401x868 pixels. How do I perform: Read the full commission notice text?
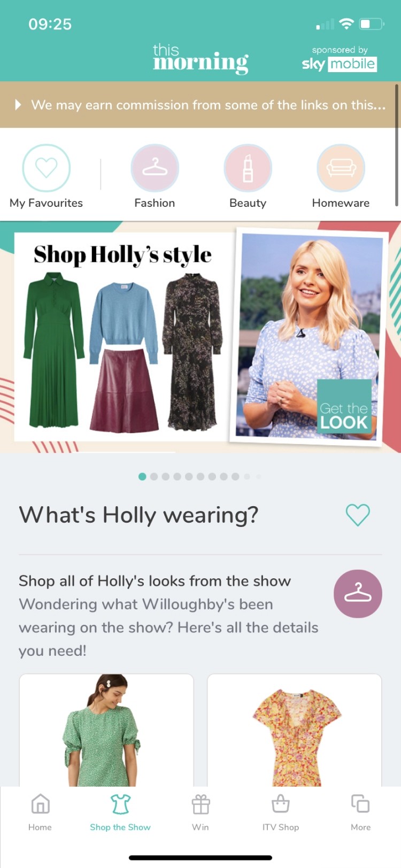tap(208, 105)
